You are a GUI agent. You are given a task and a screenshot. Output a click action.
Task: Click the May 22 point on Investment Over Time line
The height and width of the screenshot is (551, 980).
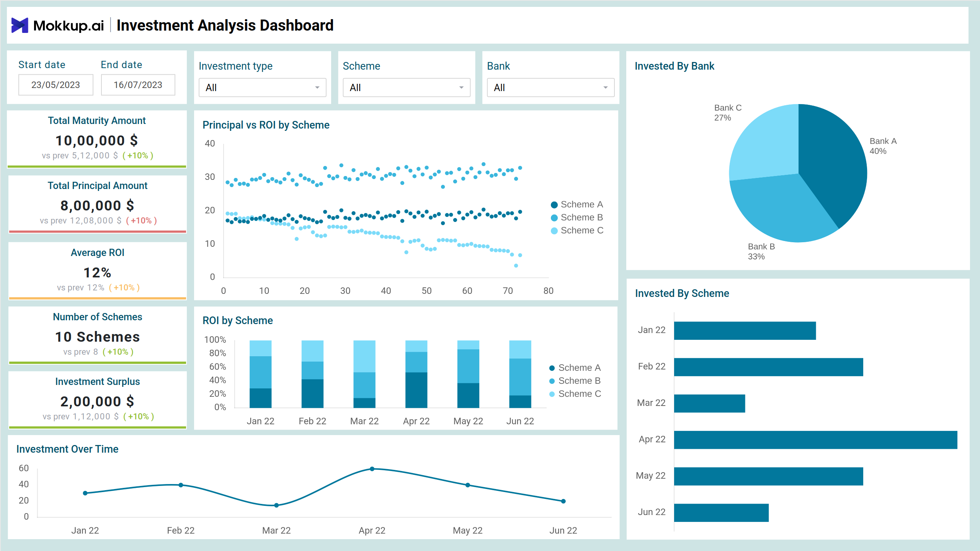pyautogui.click(x=468, y=485)
